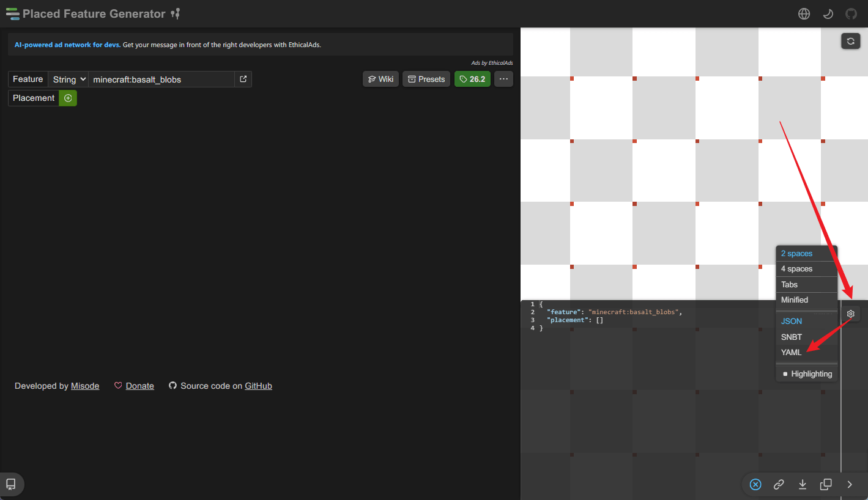Open more options ellipsis button
The width and height of the screenshot is (868, 500).
coord(503,79)
